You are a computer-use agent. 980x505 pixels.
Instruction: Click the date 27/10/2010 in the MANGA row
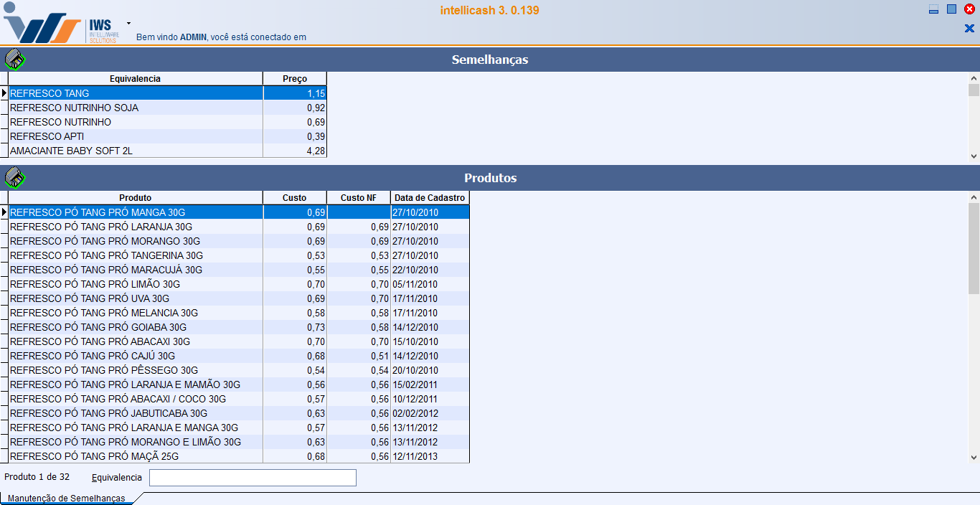(x=430, y=212)
